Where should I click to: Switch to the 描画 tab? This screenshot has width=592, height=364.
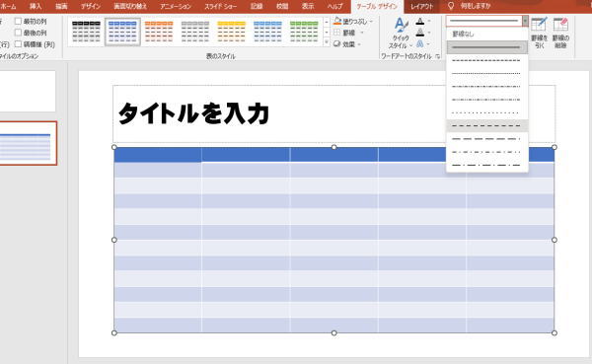click(x=61, y=7)
